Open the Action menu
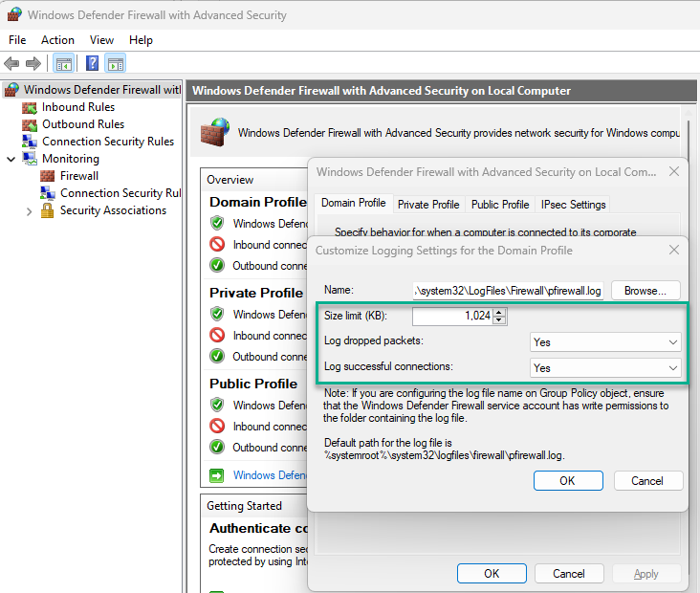The image size is (700, 593). [x=57, y=40]
